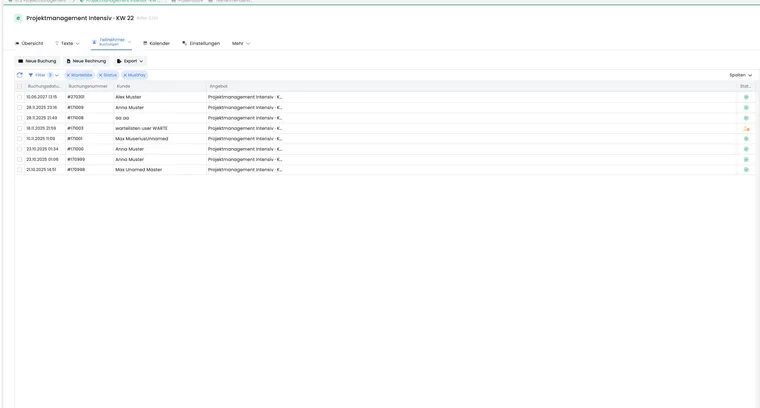
Task: Click customer name Max MuseriusUnnamed
Action: (142, 139)
